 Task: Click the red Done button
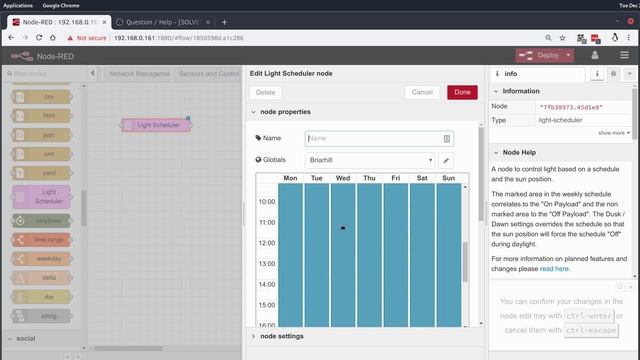click(x=462, y=92)
